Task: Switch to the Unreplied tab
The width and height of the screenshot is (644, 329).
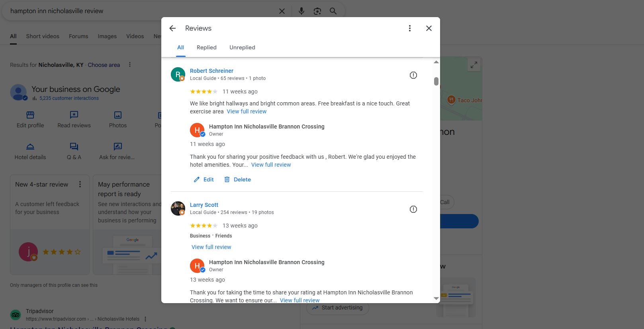Action: click(x=242, y=47)
